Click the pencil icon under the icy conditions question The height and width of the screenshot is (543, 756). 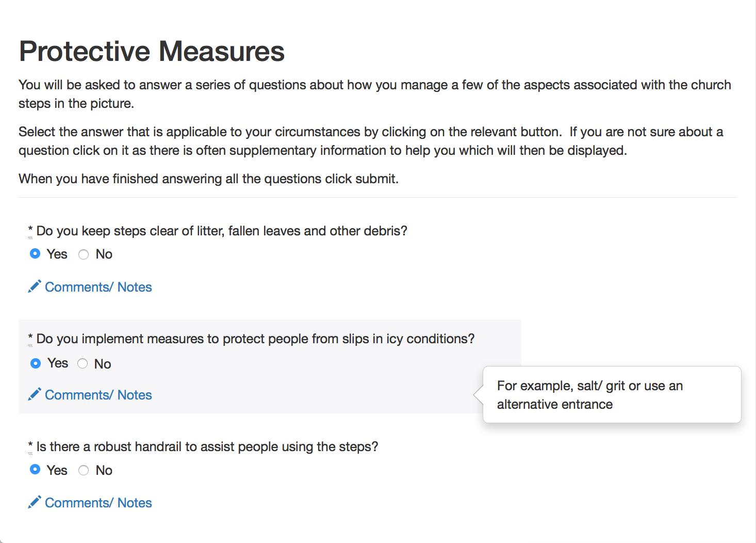pos(35,394)
